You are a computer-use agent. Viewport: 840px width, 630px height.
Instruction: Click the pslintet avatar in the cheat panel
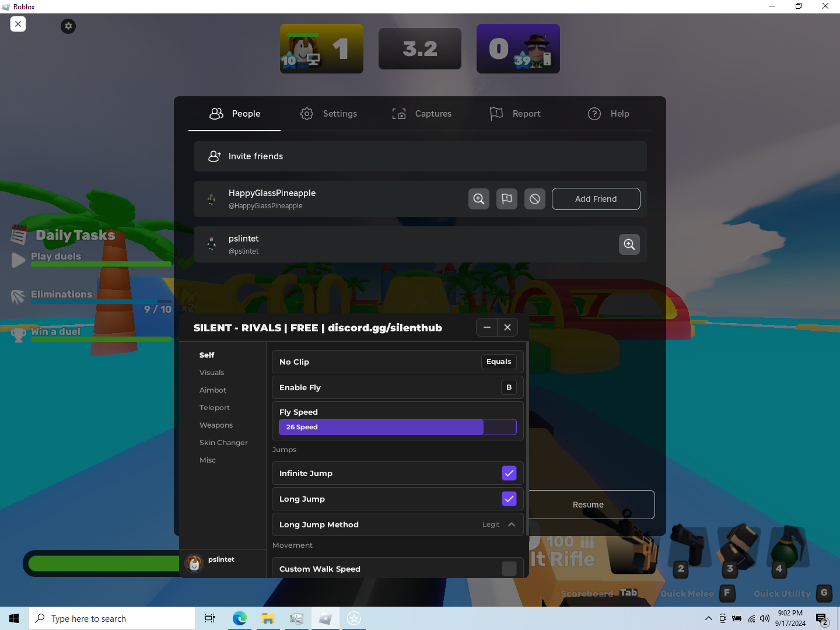coord(194,563)
